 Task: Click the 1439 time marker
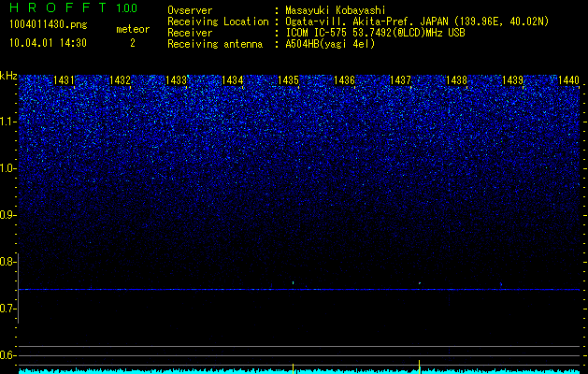click(x=512, y=79)
